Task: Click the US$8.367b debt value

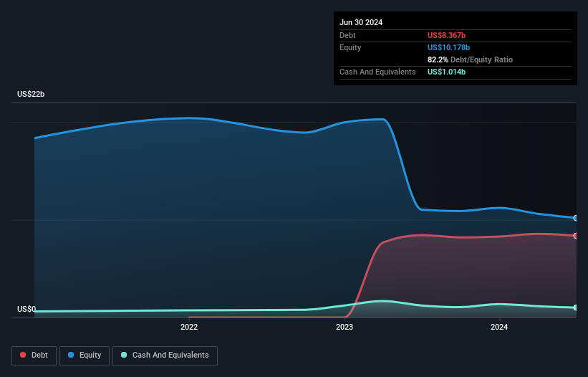Action: coord(446,35)
